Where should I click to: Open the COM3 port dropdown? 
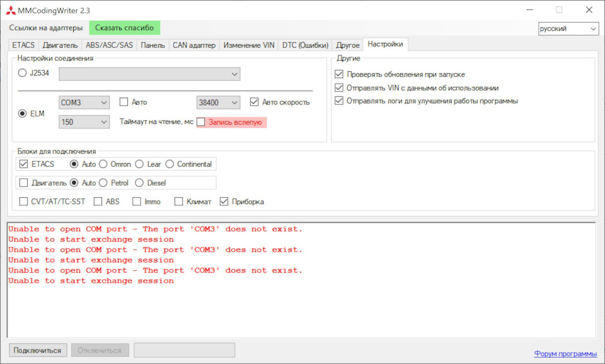click(84, 103)
